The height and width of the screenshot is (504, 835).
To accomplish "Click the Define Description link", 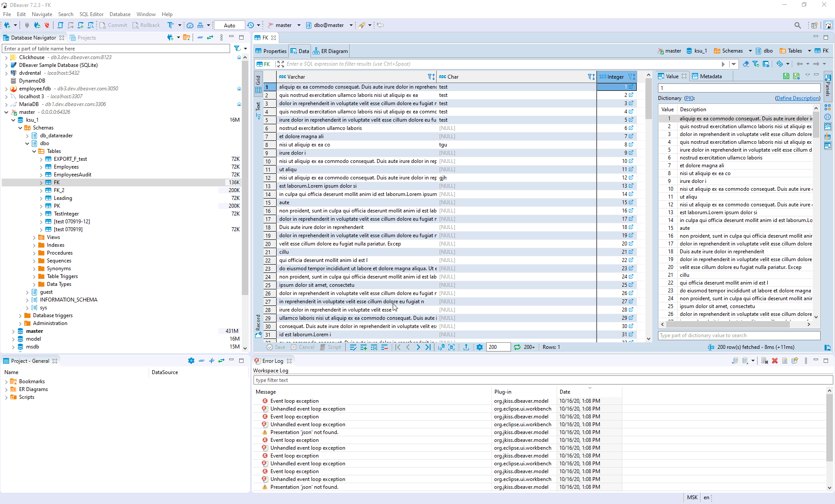I will [x=797, y=98].
